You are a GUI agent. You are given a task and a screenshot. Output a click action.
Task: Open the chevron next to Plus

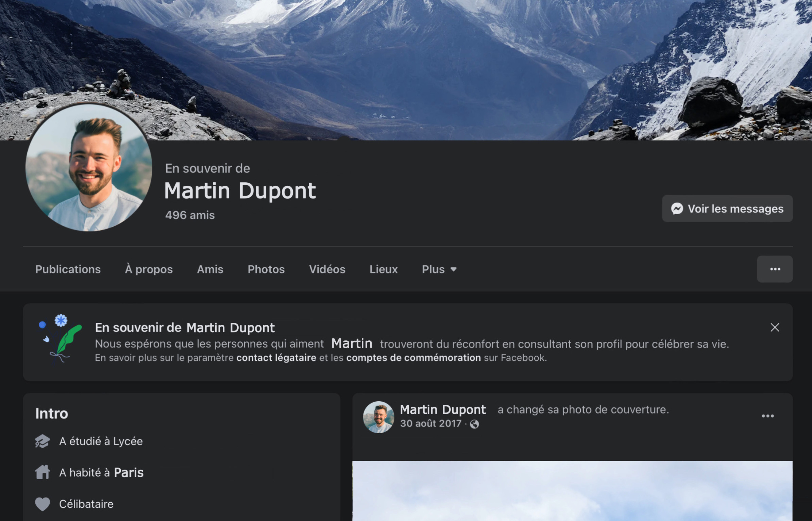454,269
